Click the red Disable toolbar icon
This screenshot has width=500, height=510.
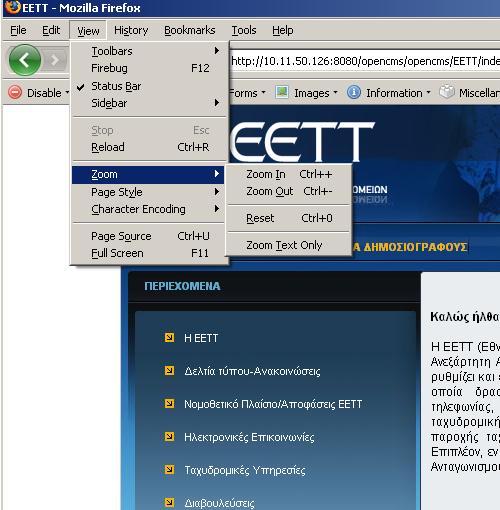point(15,92)
